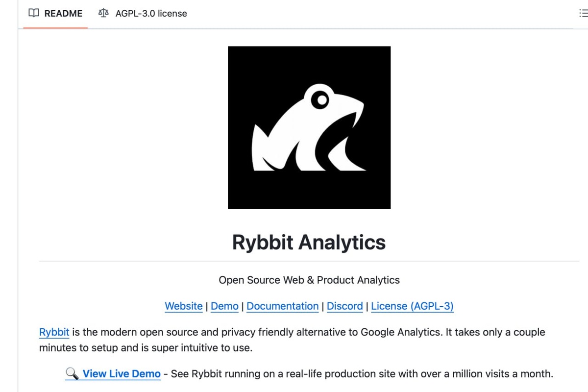Open the Demo link
This screenshot has height=392, width=588.
pos(224,306)
